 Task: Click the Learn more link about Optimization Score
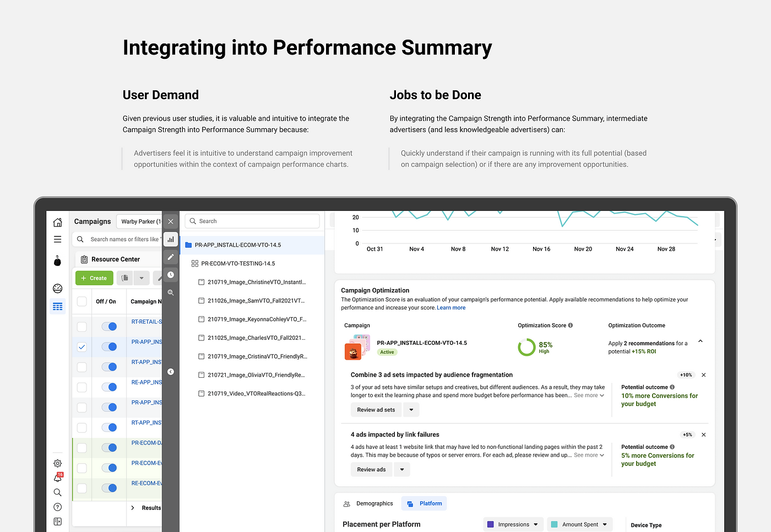point(451,307)
